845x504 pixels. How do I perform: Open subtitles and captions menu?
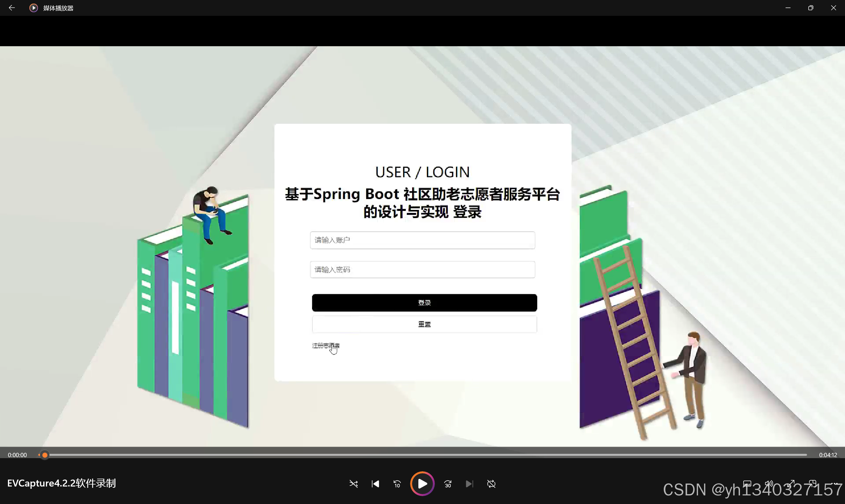[x=747, y=484]
